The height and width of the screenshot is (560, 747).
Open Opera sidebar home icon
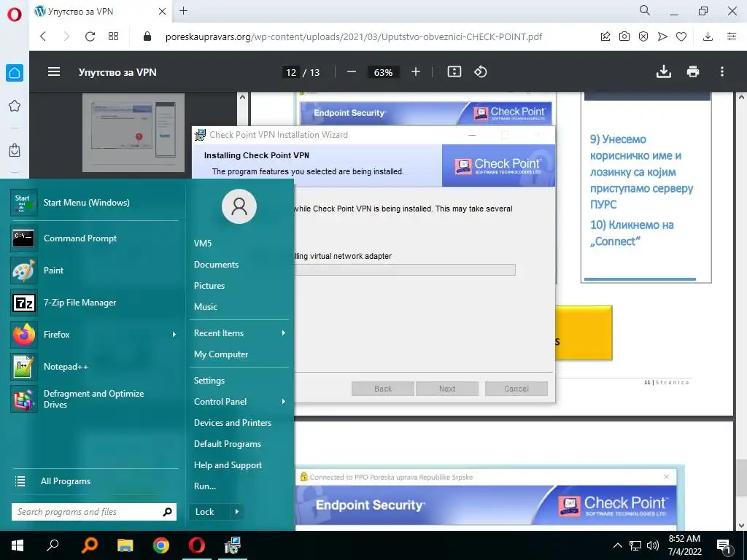pos(15,73)
